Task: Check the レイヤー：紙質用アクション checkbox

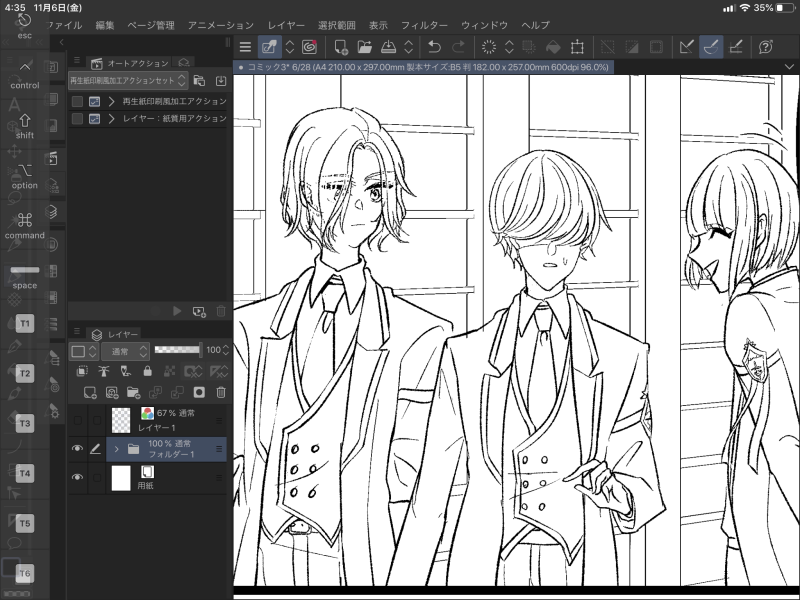Action: point(77,118)
